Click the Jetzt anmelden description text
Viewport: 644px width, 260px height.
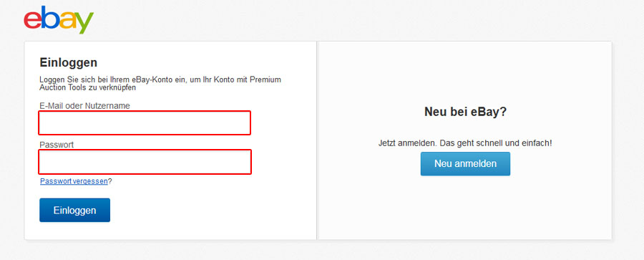[x=465, y=143]
